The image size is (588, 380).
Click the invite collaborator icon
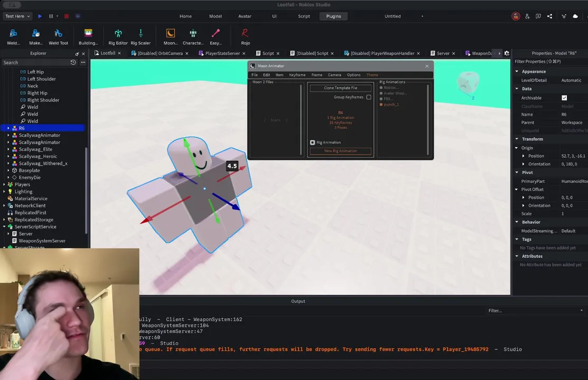click(x=527, y=16)
